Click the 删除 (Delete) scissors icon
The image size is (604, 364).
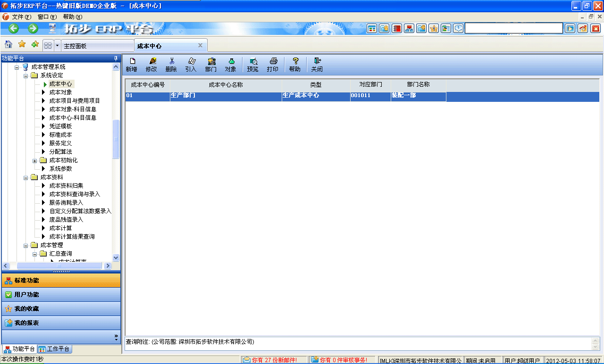[x=171, y=64]
